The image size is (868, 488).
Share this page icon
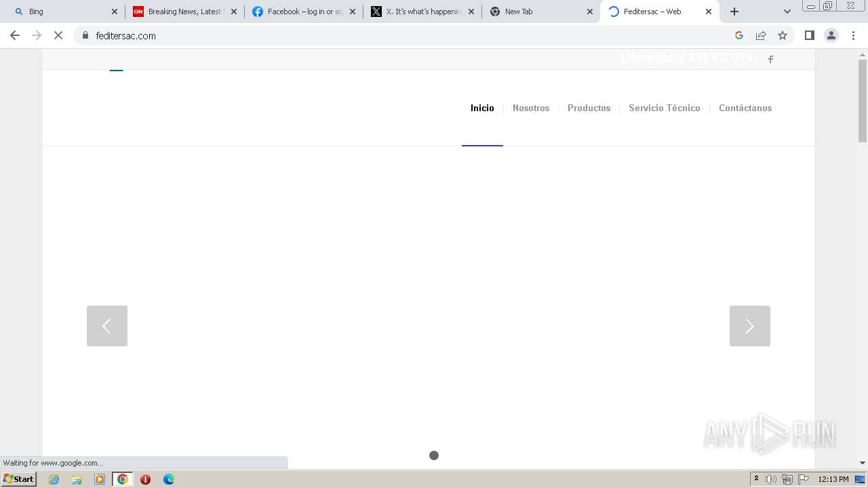point(761,35)
